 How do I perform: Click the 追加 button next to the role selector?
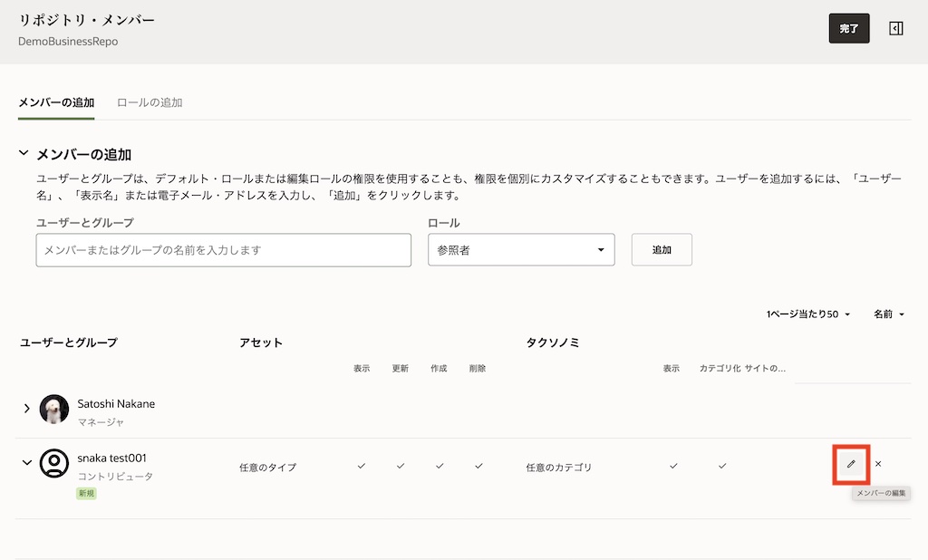662,249
